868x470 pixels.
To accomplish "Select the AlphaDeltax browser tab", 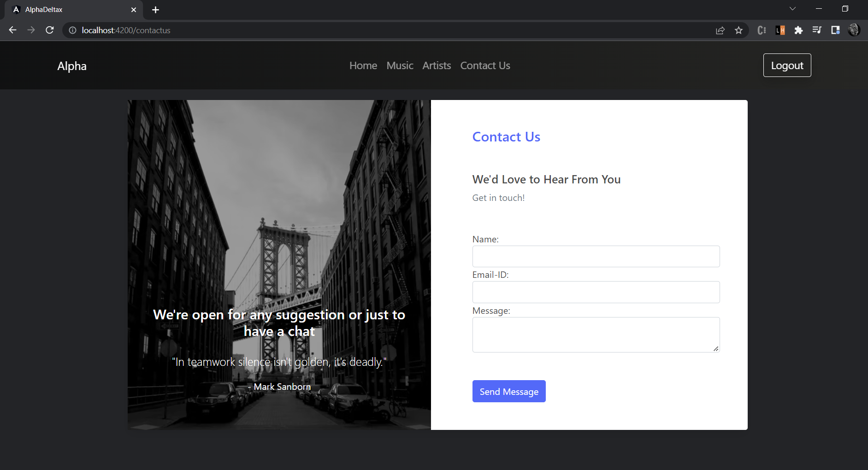I will pos(74,10).
